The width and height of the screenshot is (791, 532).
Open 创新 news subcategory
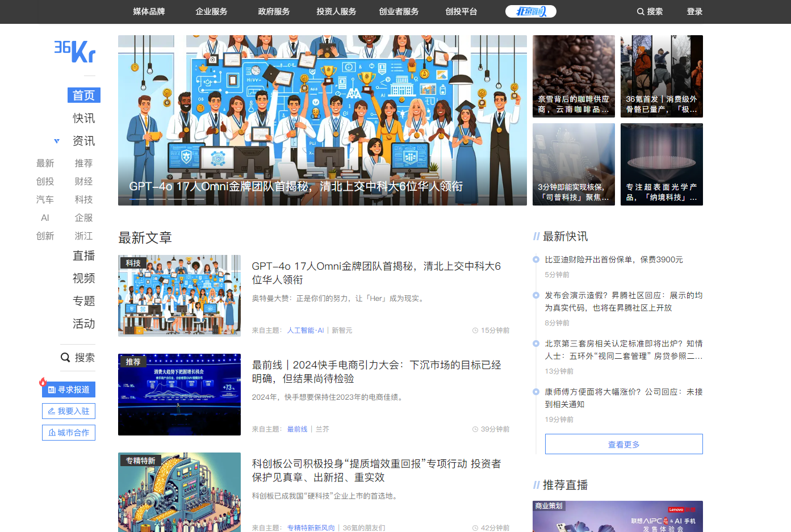[x=45, y=236]
